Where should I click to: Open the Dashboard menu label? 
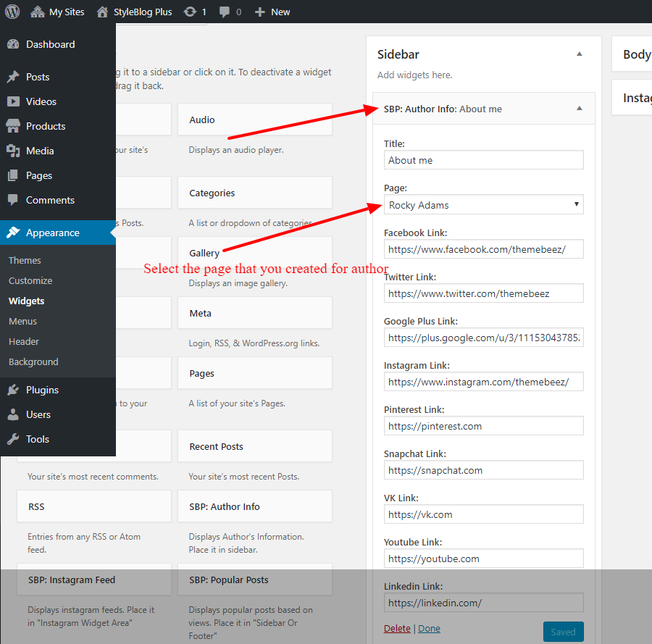[50, 44]
